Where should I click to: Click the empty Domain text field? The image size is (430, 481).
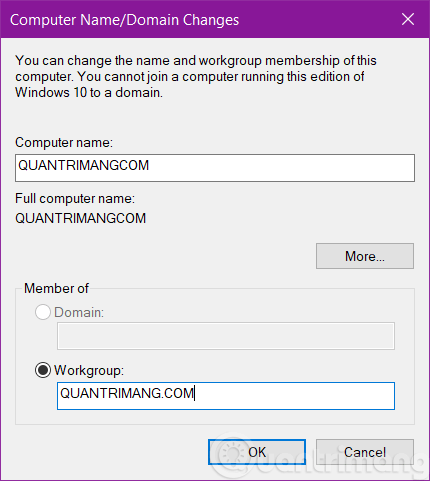click(226, 336)
